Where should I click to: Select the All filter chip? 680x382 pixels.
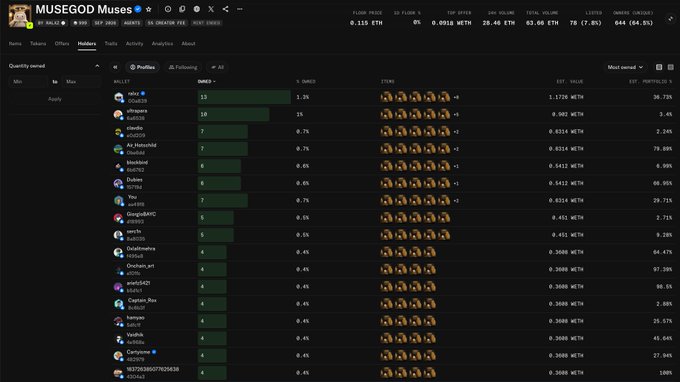pos(218,67)
